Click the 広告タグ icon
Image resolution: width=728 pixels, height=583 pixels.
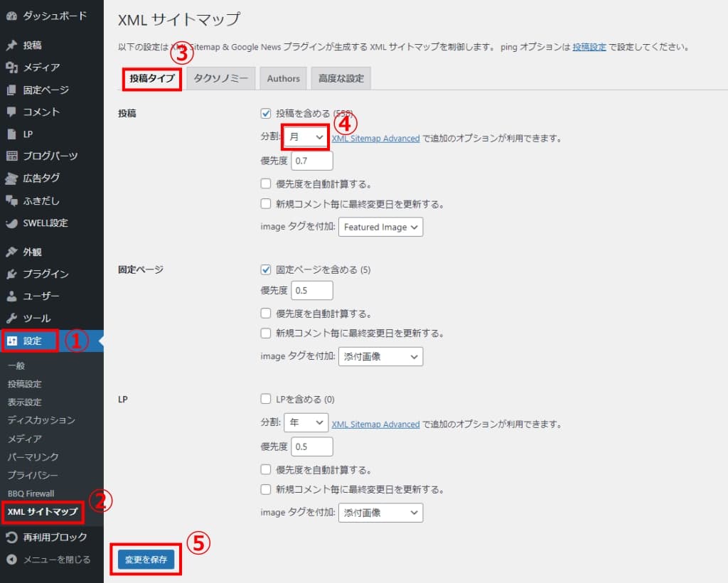[x=11, y=178]
